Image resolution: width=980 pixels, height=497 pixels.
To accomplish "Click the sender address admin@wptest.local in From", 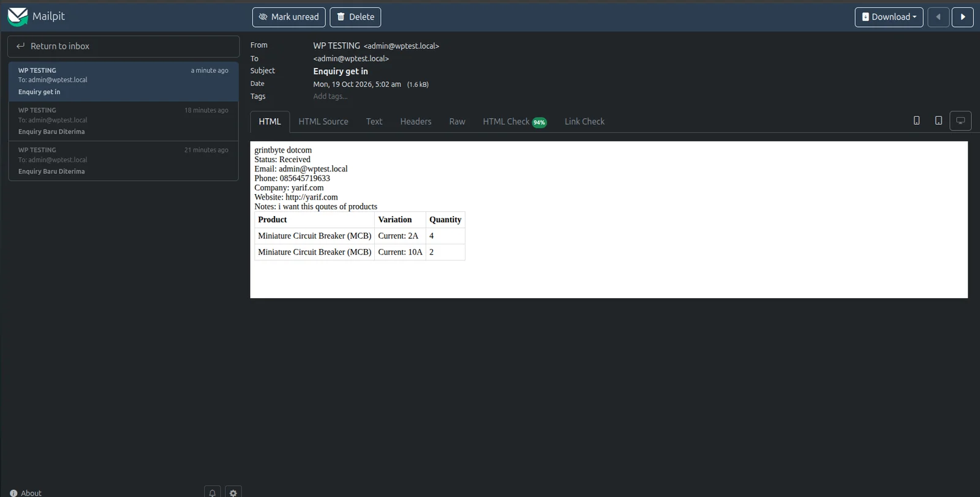I will 401,46.
